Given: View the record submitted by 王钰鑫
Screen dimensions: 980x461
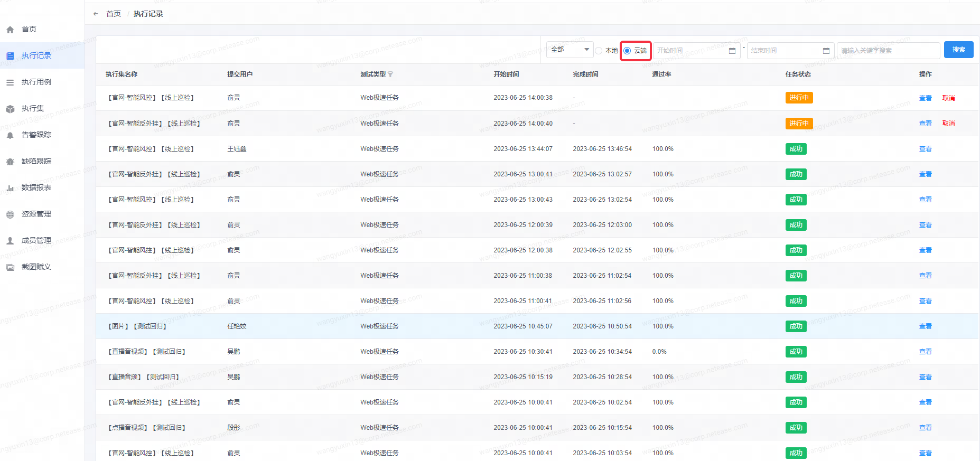Looking at the screenshot, I should tap(926, 149).
